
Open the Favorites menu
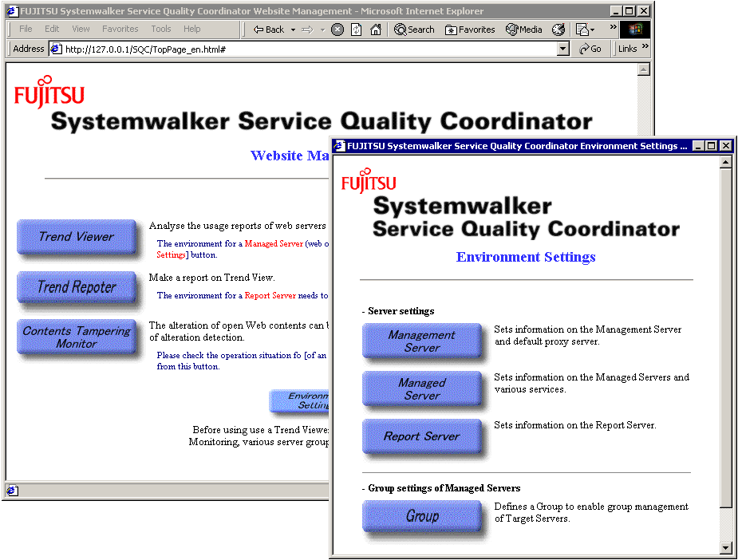(x=120, y=29)
